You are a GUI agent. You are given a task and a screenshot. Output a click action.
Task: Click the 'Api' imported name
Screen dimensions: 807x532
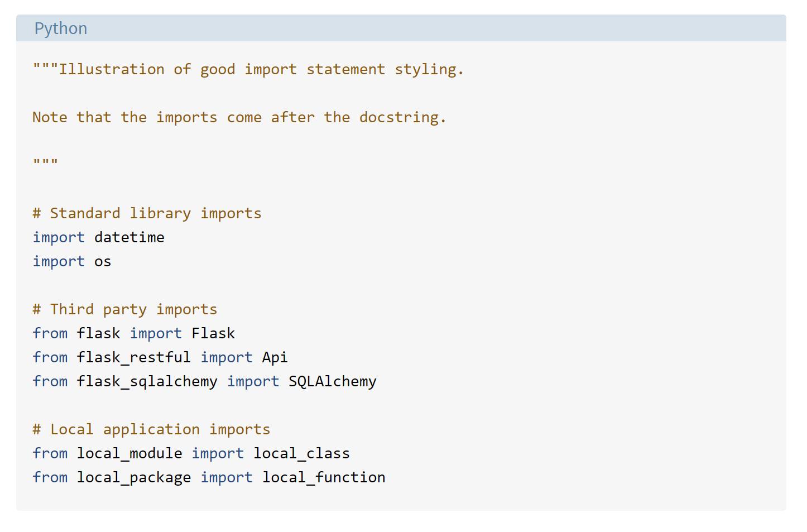click(275, 357)
